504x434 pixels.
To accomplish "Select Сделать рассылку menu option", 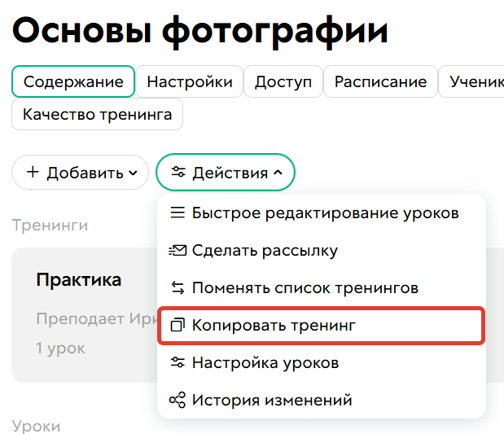I will point(265,251).
